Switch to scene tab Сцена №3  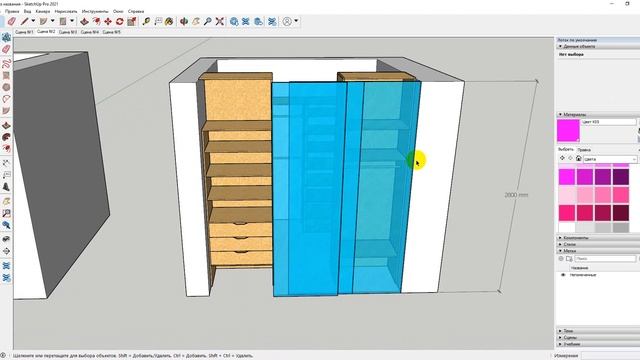pyautogui.click(x=68, y=32)
